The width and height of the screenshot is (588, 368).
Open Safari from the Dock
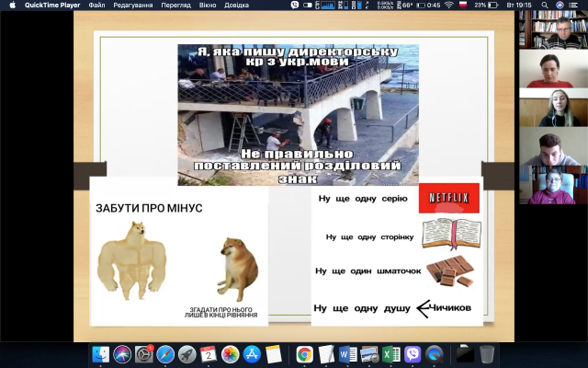165,354
